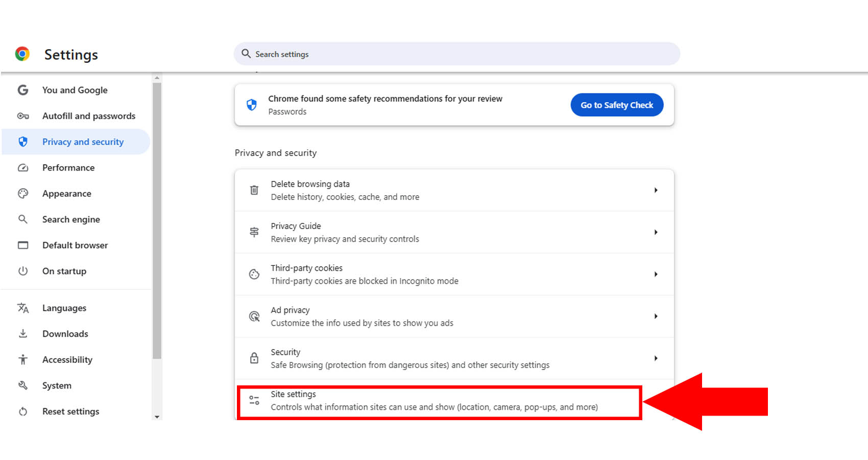This screenshot has height=460, width=868.
Task: Expand the Security row arrow
Action: coord(656,358)
